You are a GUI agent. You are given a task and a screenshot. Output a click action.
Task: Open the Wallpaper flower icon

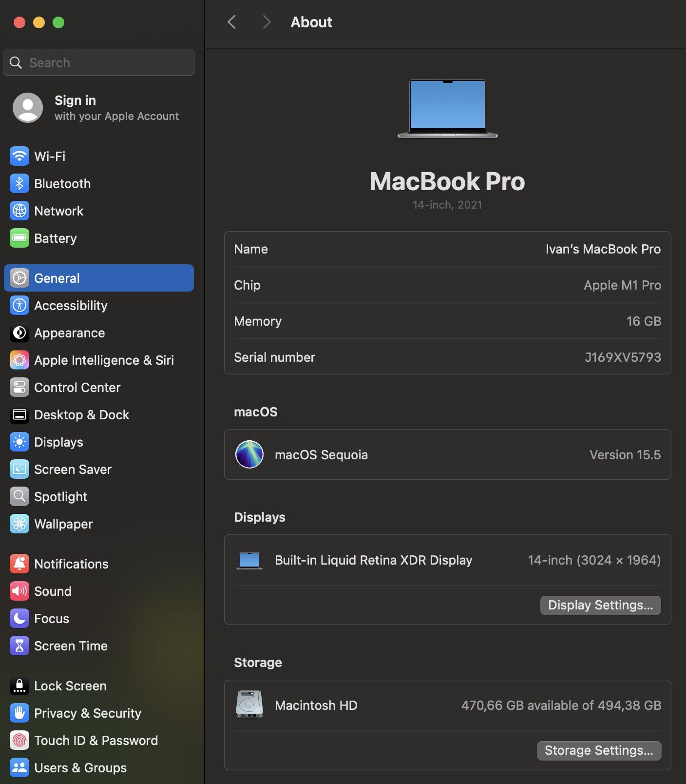(x=19, y=524)
